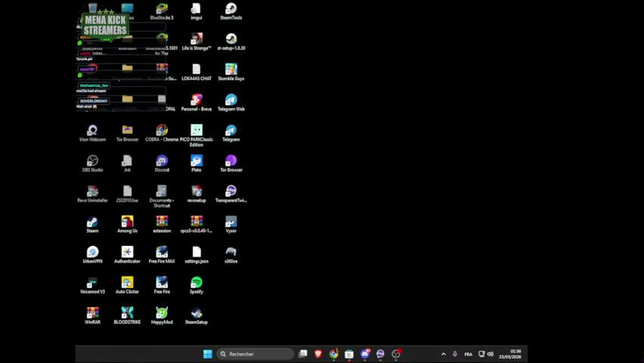Open the Steam desktop shortcut
Screen dimensions: 644x363
point(92,225)
